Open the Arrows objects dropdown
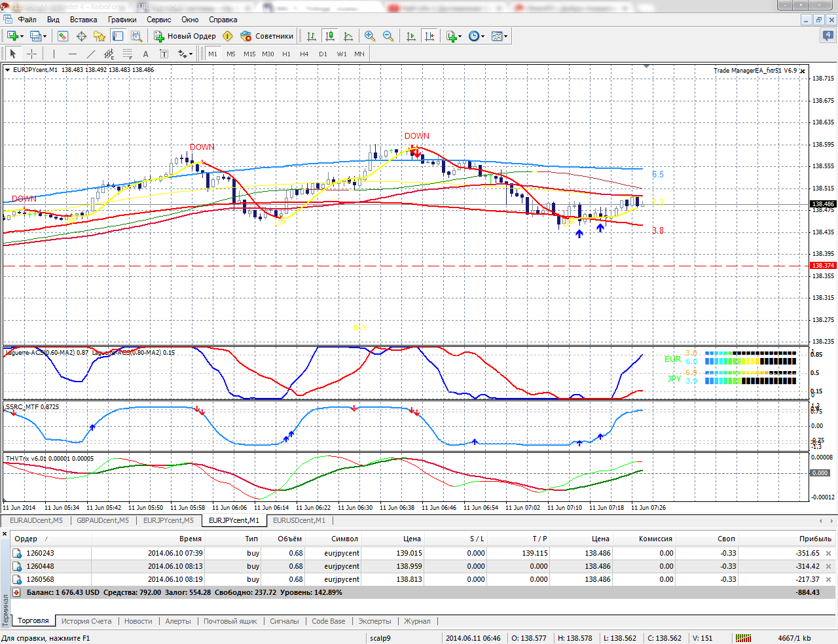Screen dimensions: 838x644 click(186, 54)
